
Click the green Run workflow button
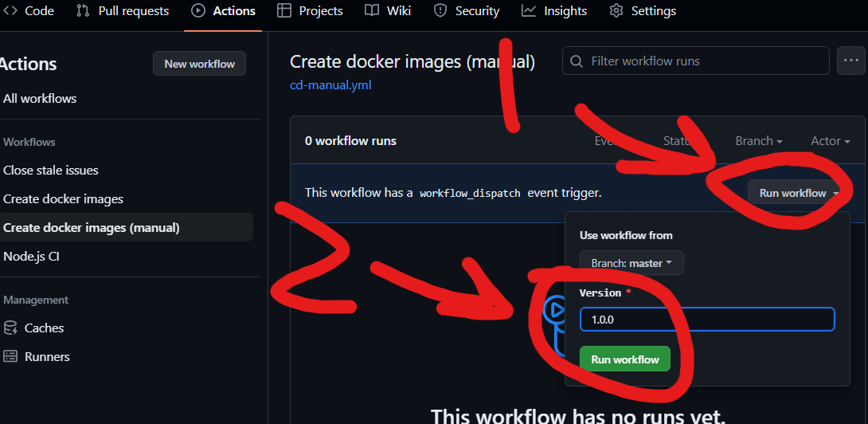tap(625, 359)
